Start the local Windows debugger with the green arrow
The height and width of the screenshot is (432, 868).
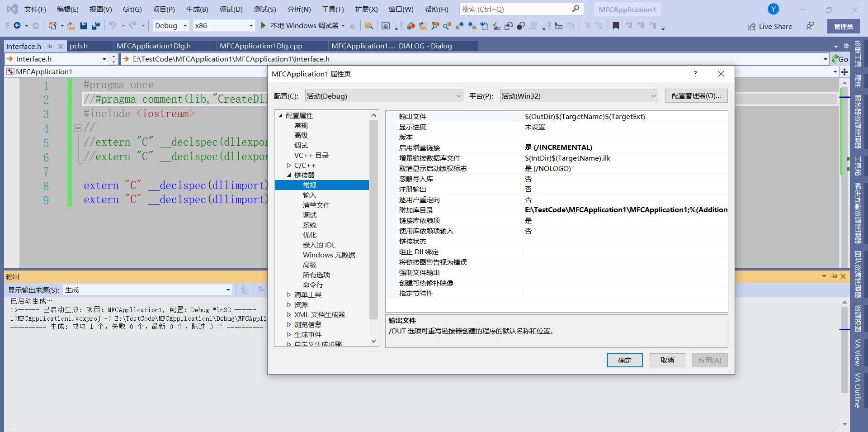[x=263, y=26]
